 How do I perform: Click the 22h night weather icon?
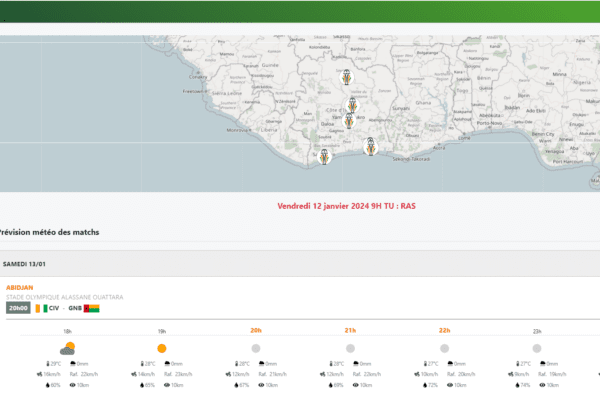click(x=443, y=348)
